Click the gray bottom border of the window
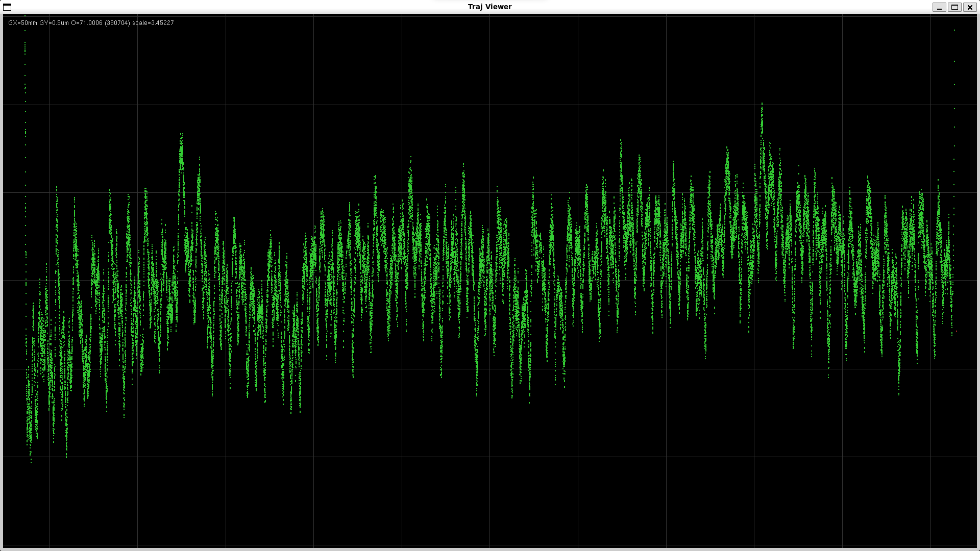The width and height of the screenshot is (980, 551). point(490,548)
